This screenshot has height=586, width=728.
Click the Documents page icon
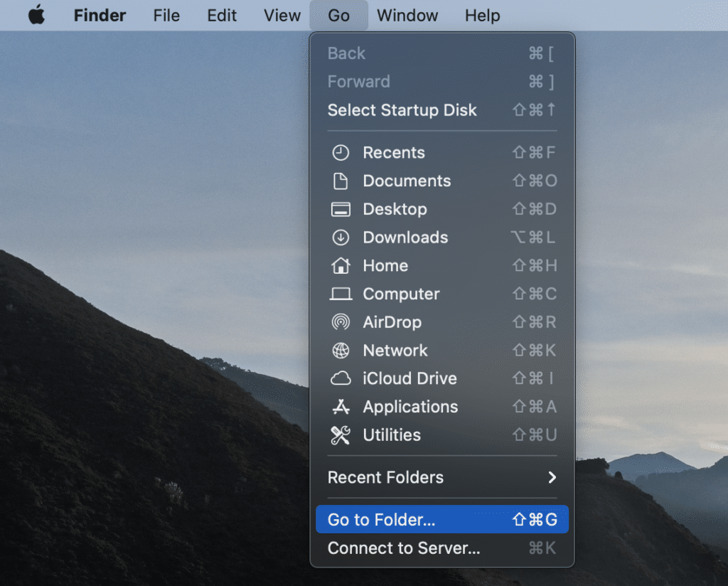pyautogui.click(x=341, y=181)
